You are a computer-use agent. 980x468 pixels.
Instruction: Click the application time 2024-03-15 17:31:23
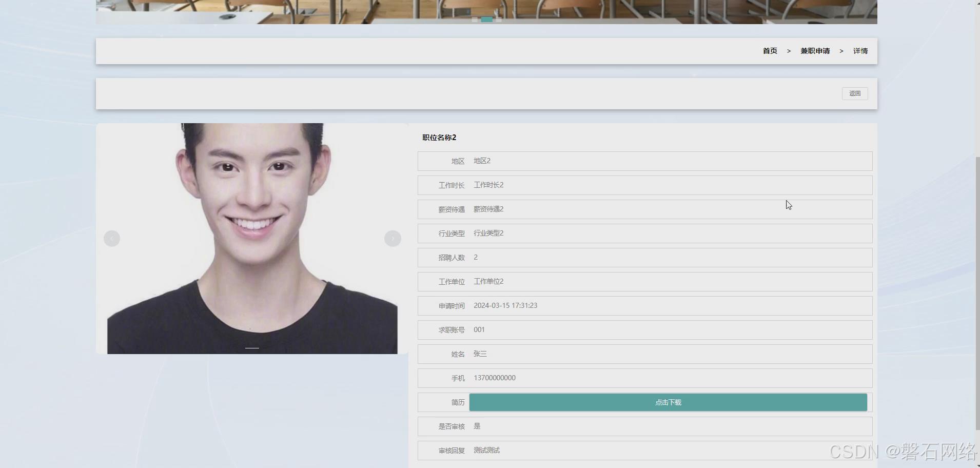tap(505, 306)
